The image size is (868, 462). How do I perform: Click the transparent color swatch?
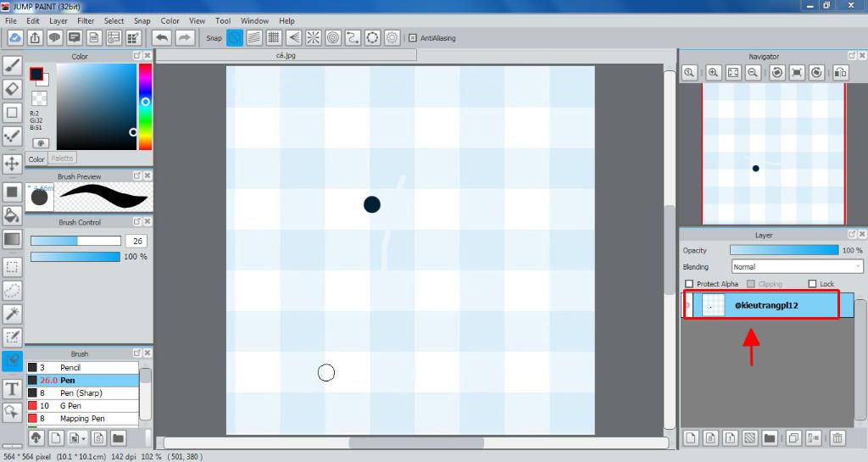[x=39, y=98]
